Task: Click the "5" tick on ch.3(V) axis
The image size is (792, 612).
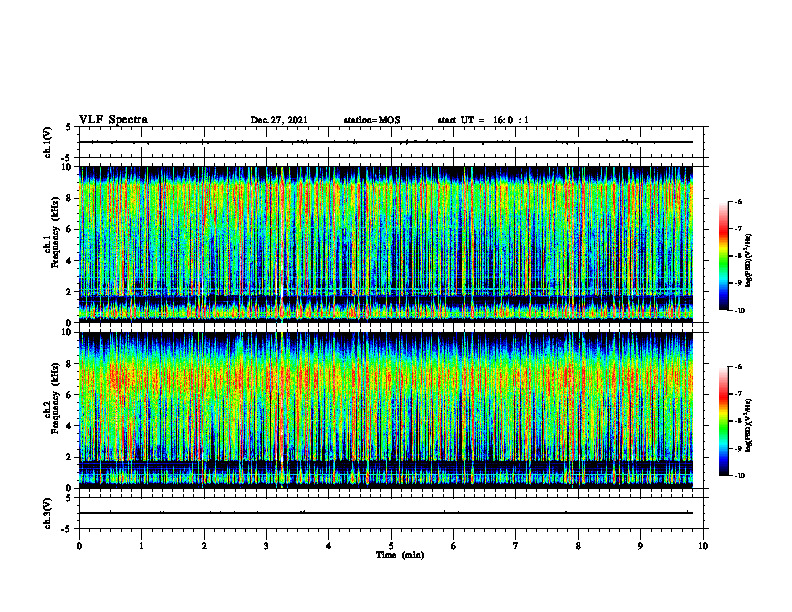Action: (69, 498)
